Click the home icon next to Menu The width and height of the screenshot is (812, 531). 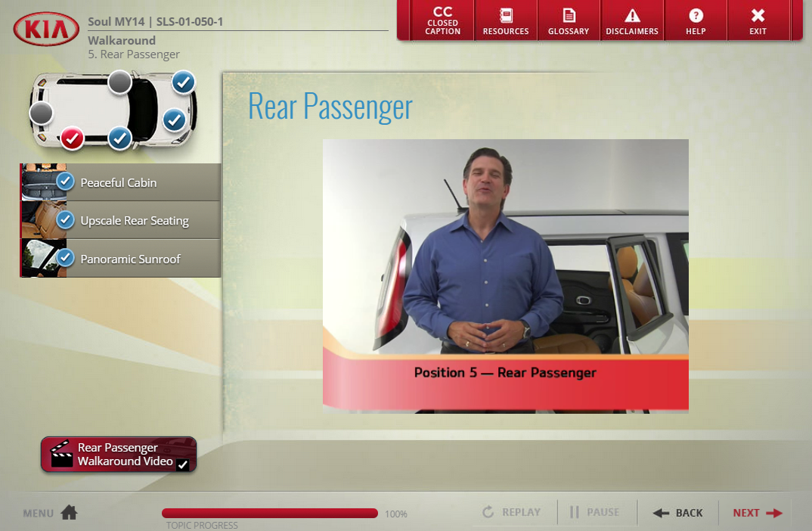(x=69, y=512)
